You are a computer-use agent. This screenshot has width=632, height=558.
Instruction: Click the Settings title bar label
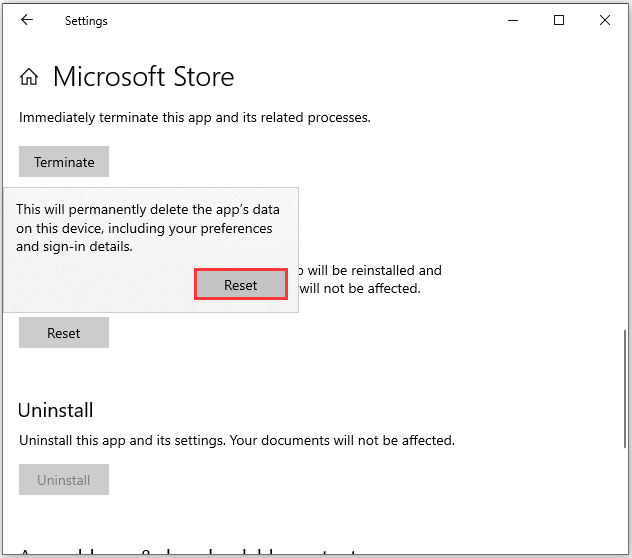(x=86, y=20)
